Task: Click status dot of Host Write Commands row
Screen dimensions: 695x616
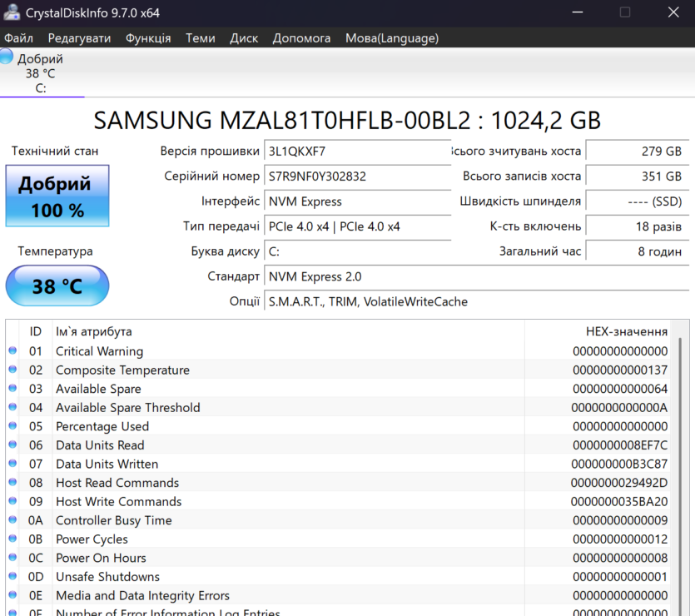Action: pyautogui.click(x=12, y=501)
